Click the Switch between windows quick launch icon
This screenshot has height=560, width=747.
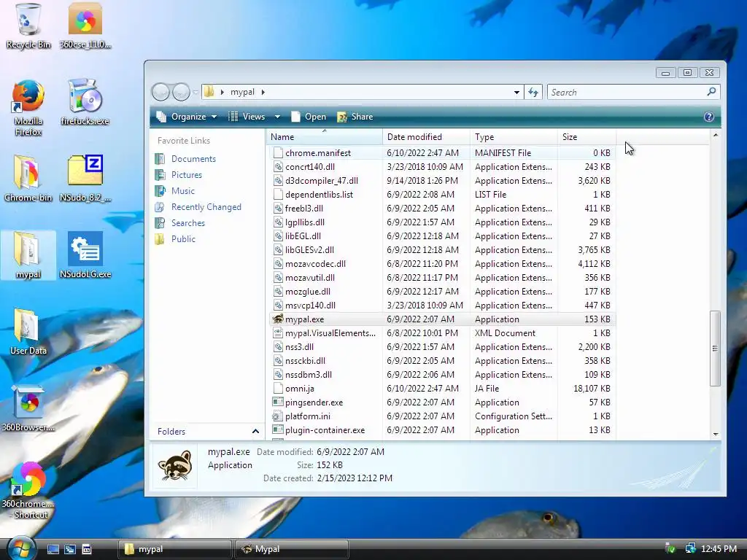pos(69,549)
